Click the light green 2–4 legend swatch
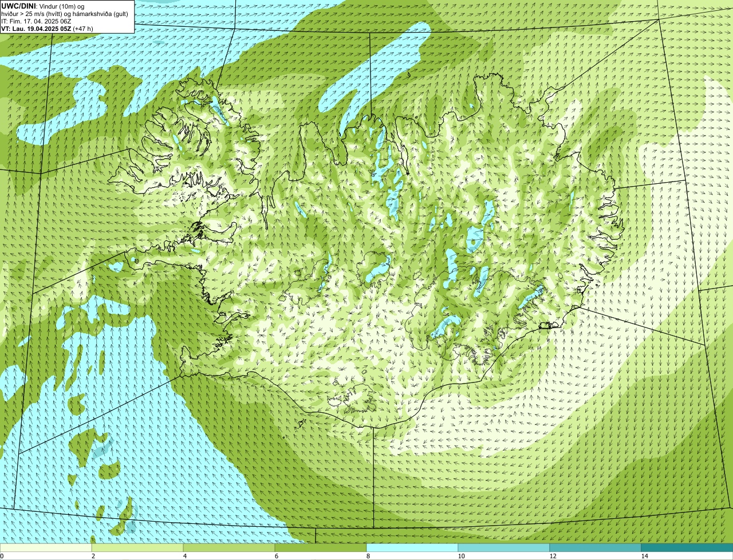The width and height of the screenshot is (733, 560). click(137, 547)
